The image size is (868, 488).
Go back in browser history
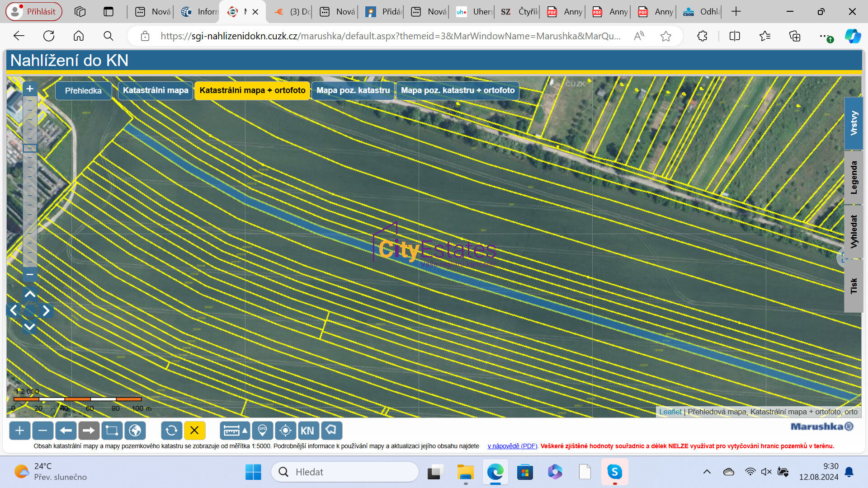(19, 36)
